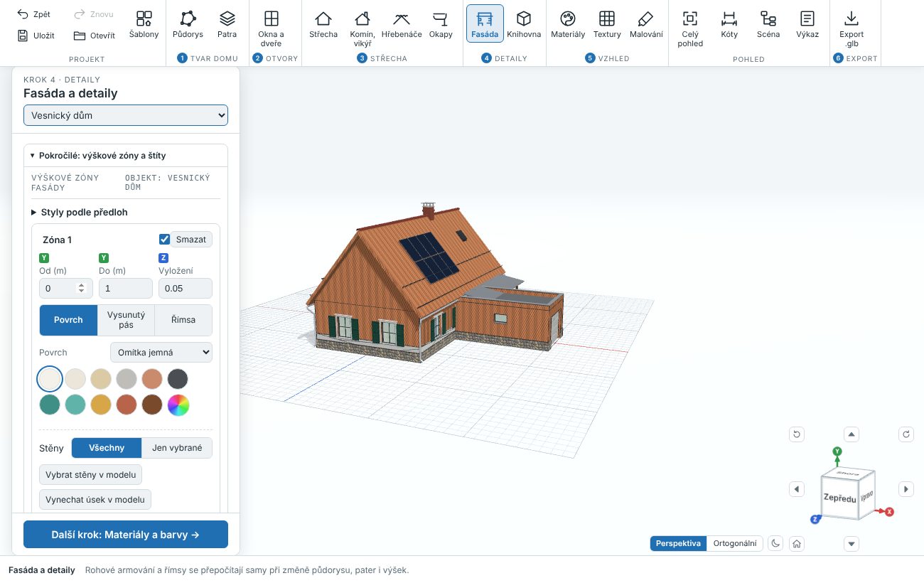
Task: Select the Vysunutý pás tab
Action: (126, 320)
